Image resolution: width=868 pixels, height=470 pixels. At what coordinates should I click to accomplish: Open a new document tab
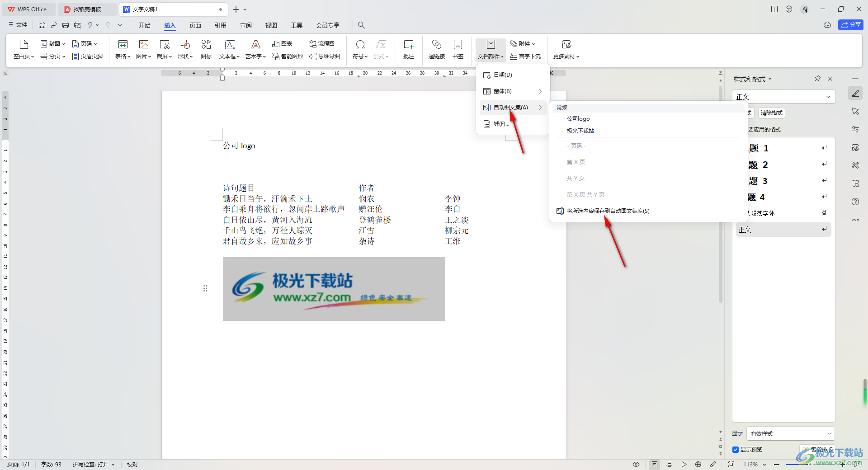236,9
